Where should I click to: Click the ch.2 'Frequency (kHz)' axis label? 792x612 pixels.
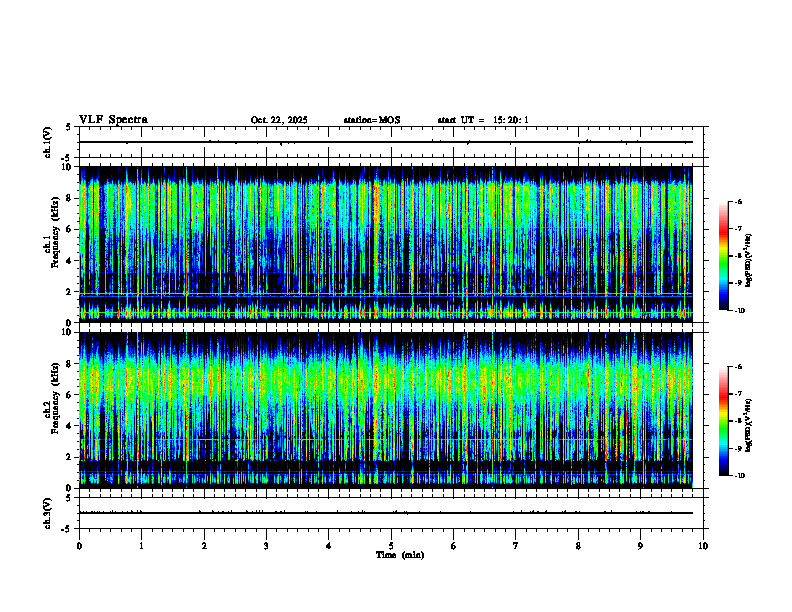point(55,397)
